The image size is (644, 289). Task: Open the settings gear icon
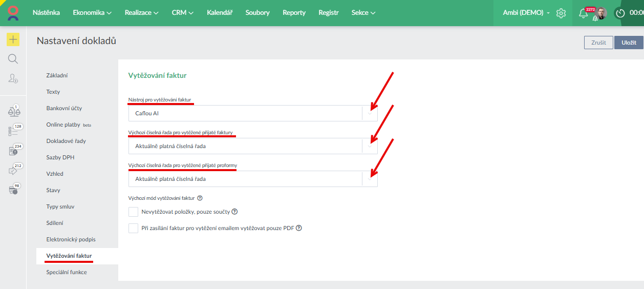pyautogui.click(x=561, y=13)
